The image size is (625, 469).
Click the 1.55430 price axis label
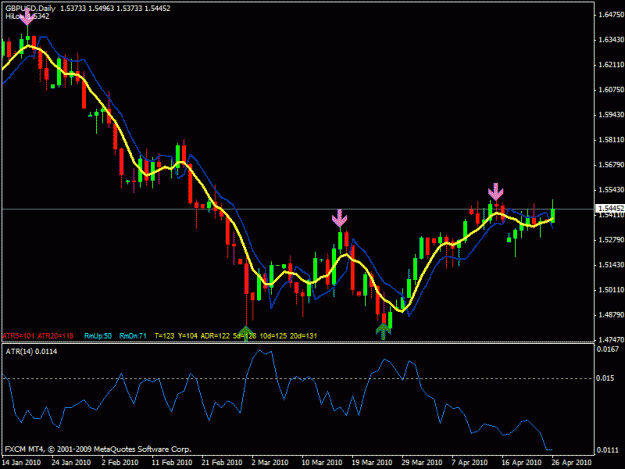tap(610, 190)
